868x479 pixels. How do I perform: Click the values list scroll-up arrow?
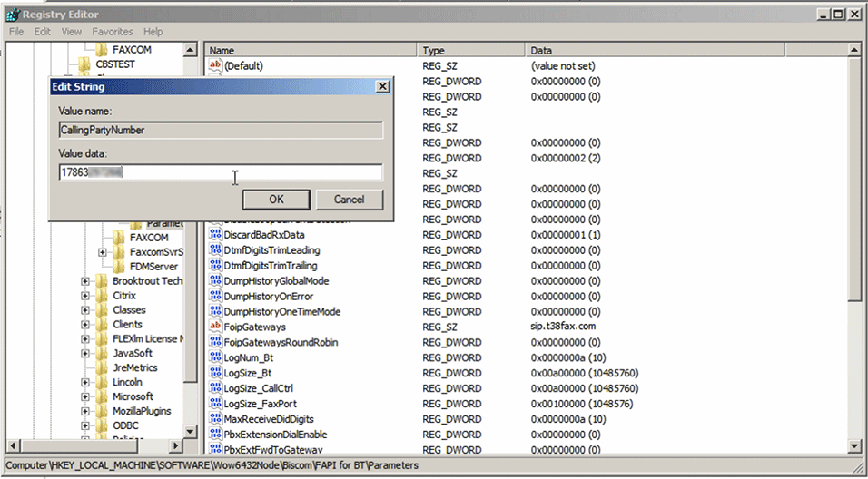854,50
